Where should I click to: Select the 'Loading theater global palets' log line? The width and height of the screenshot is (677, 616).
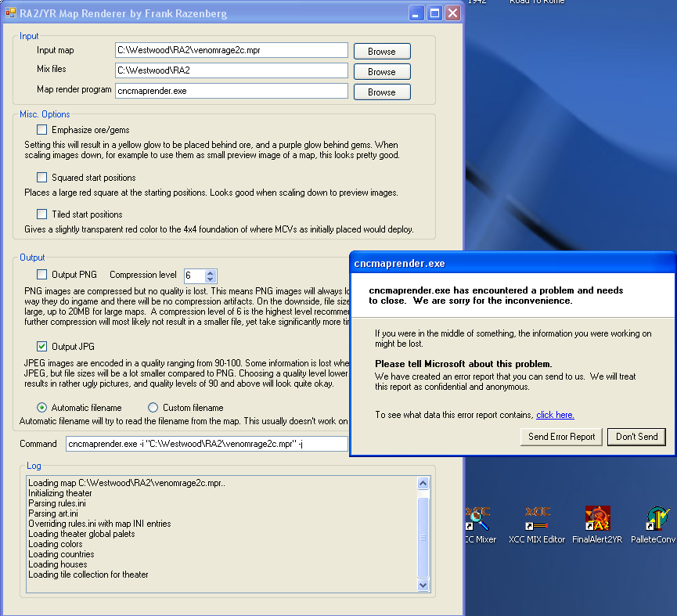click(x=81, y=534)
